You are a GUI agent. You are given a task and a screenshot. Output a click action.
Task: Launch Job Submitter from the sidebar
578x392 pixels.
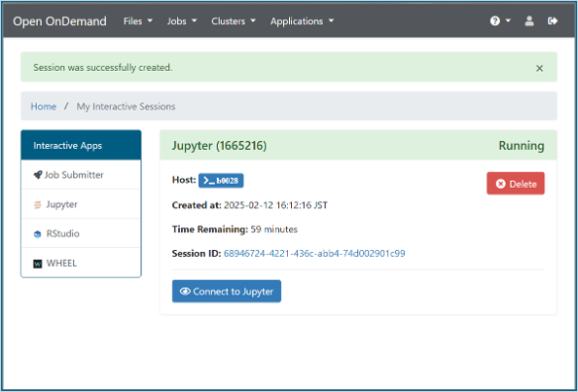tap(81, 175)
